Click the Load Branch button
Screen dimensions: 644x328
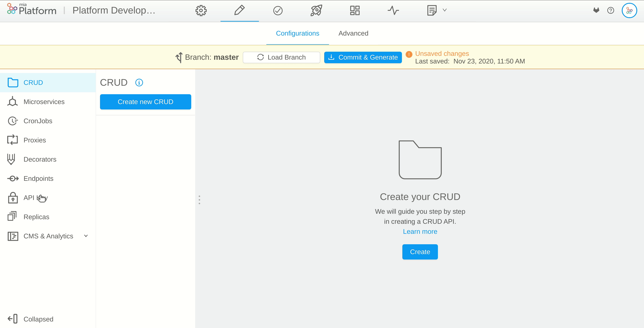pos(281,57)
